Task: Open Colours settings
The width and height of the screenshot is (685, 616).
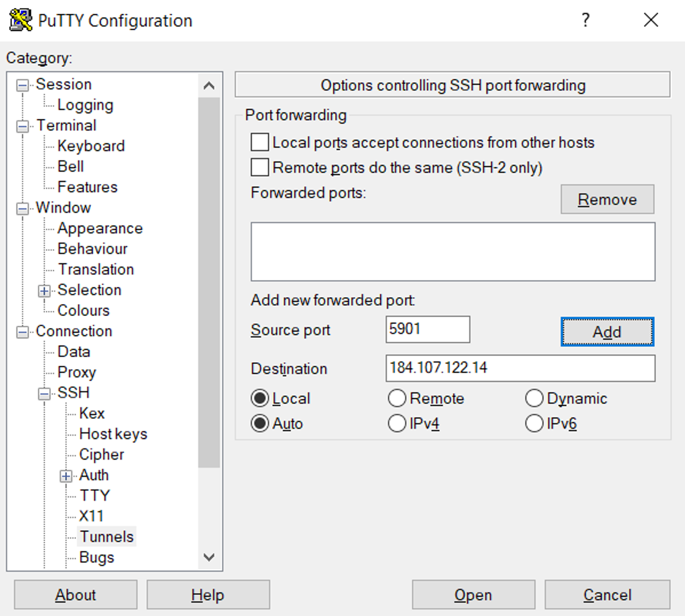Action: click(83, 310)
